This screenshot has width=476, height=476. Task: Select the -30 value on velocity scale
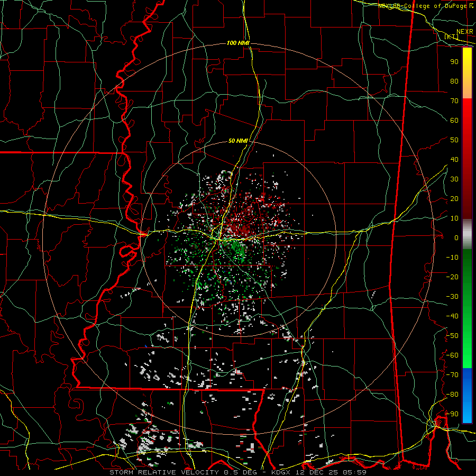[452, 297]
